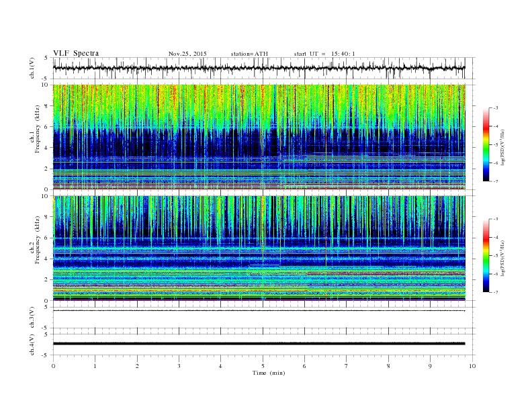Click the 'start UT = 15:40:1' header text

click(324, 54)
